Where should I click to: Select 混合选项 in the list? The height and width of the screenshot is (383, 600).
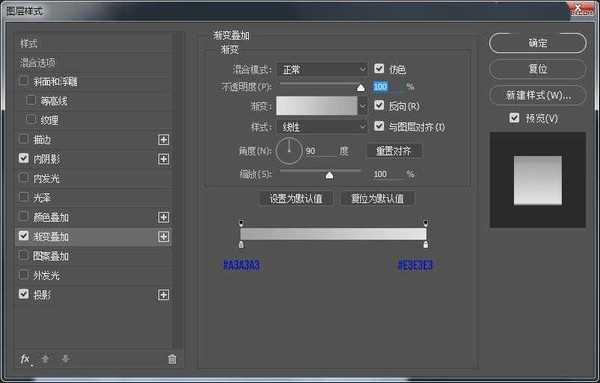point(38,63)
